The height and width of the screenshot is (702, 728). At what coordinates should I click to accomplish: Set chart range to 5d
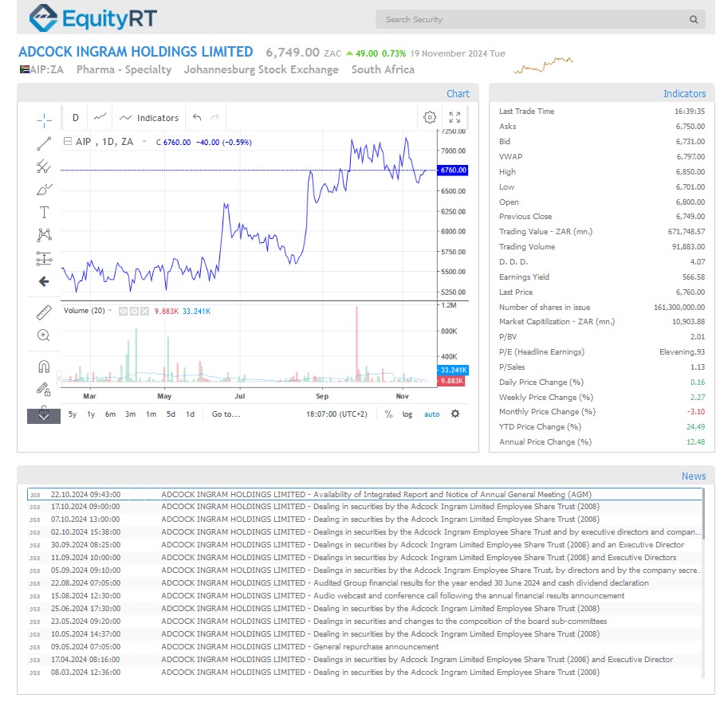(x=171, y=414)
